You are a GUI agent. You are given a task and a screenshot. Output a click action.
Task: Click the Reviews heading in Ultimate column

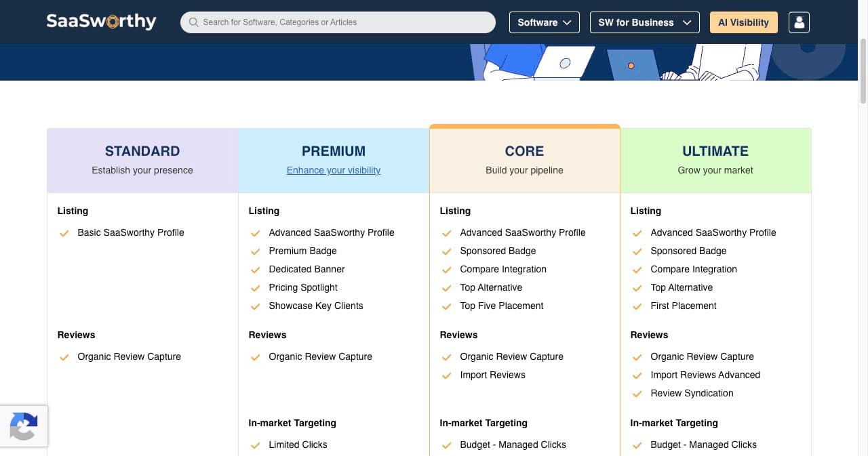click(x=649, y=335)
